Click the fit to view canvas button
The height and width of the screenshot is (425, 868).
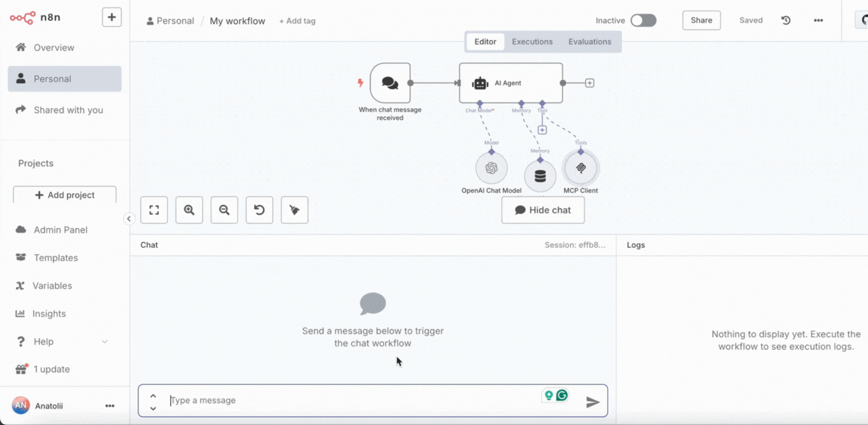pyautogui.click(x=154, y=210)
